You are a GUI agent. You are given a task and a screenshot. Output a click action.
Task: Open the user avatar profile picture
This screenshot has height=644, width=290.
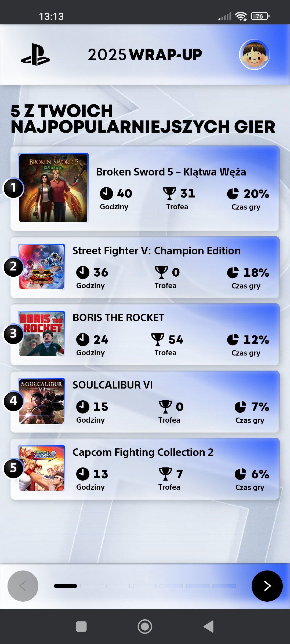coord(254,54)
